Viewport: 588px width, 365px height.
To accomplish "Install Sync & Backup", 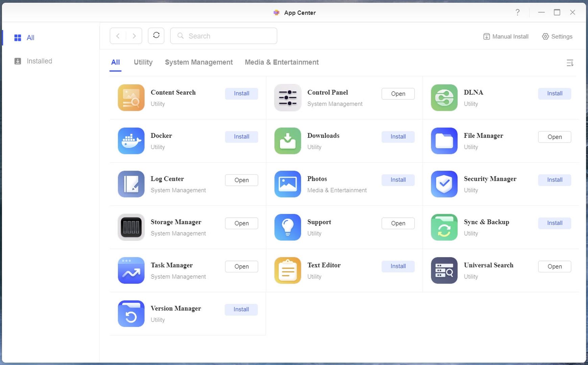I will tap(555, 223).
